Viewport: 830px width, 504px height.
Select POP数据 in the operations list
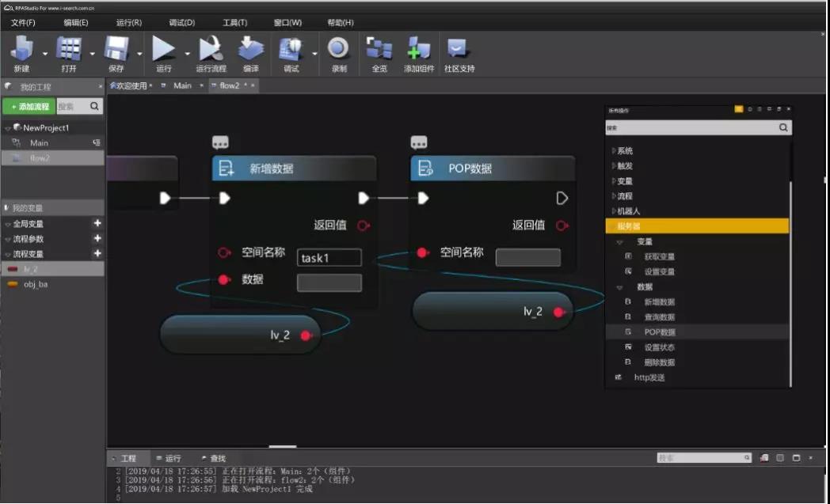(x=659, y=332)
